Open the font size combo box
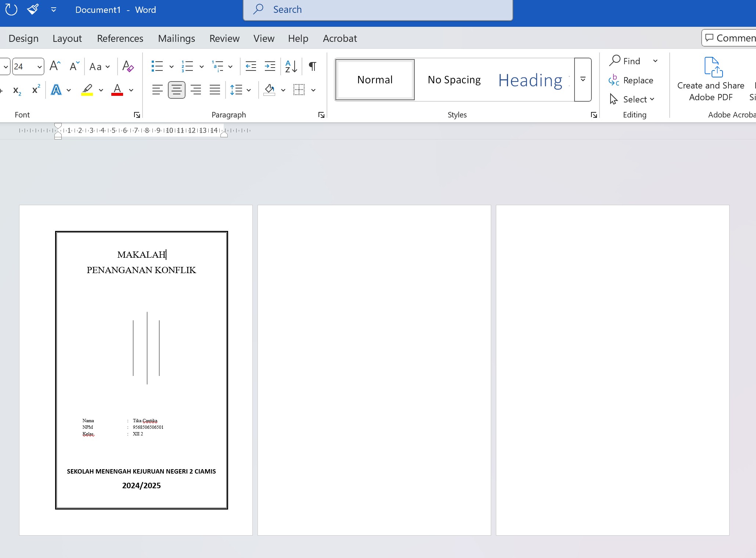 pyautogui.click(x=28, y=66)
